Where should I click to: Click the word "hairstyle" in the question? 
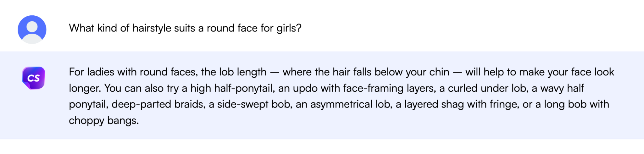click(152, 28)
